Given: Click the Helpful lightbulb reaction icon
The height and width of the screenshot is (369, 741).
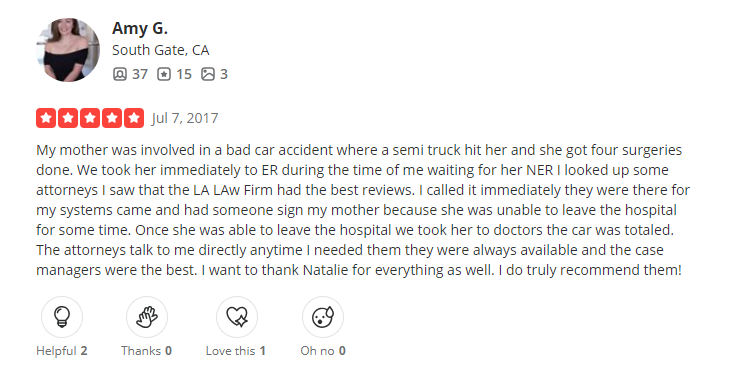Looking at the screenshot, I should (62, 317).
